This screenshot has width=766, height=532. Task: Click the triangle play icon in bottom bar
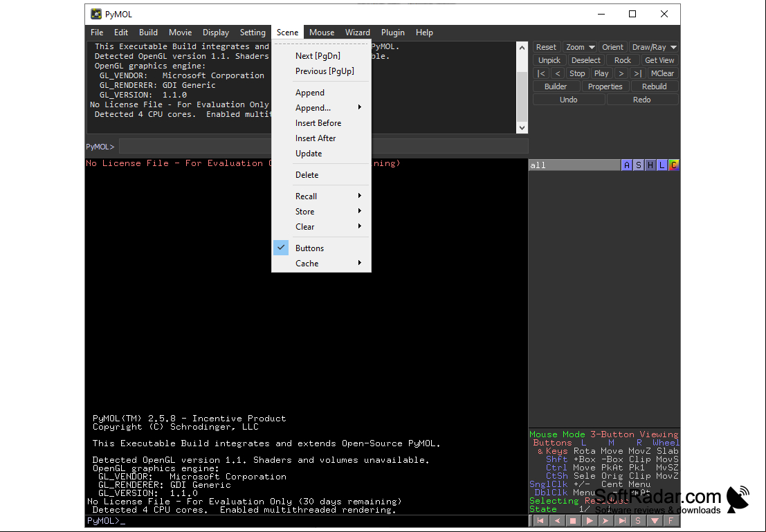(589, 521)
